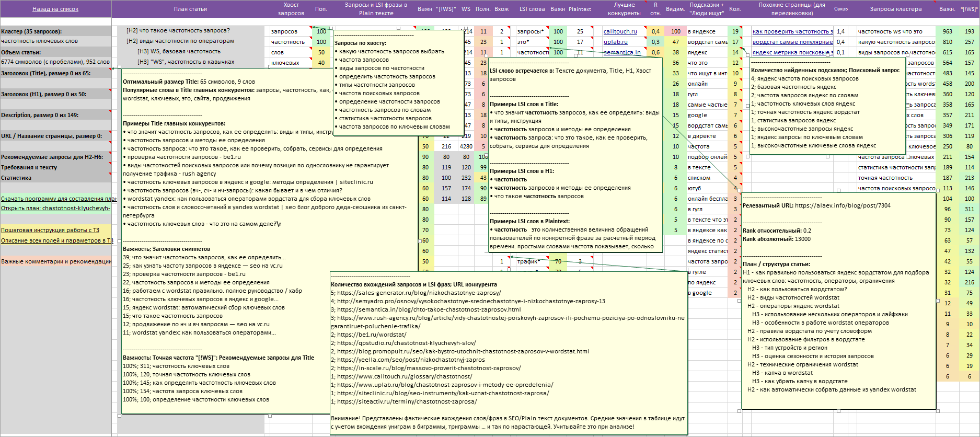The image size is (980, 437).
Task: Select 'статистика частотности зап' cluster query
Action: pos(896,167)
